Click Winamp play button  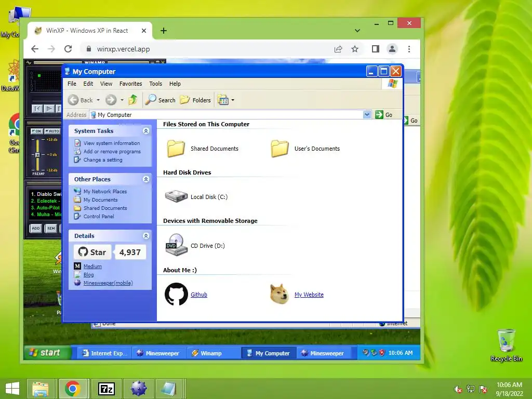tap(49, 109)
